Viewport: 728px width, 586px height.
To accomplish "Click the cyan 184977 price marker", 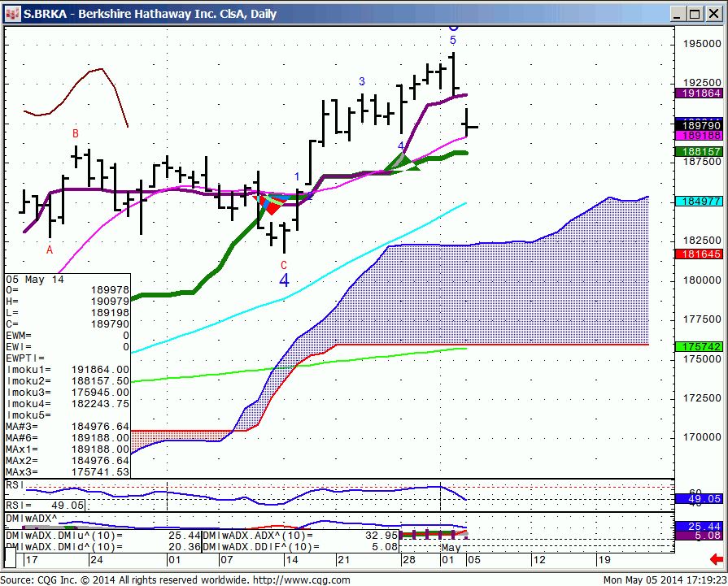I will click(x=699, y=202).
